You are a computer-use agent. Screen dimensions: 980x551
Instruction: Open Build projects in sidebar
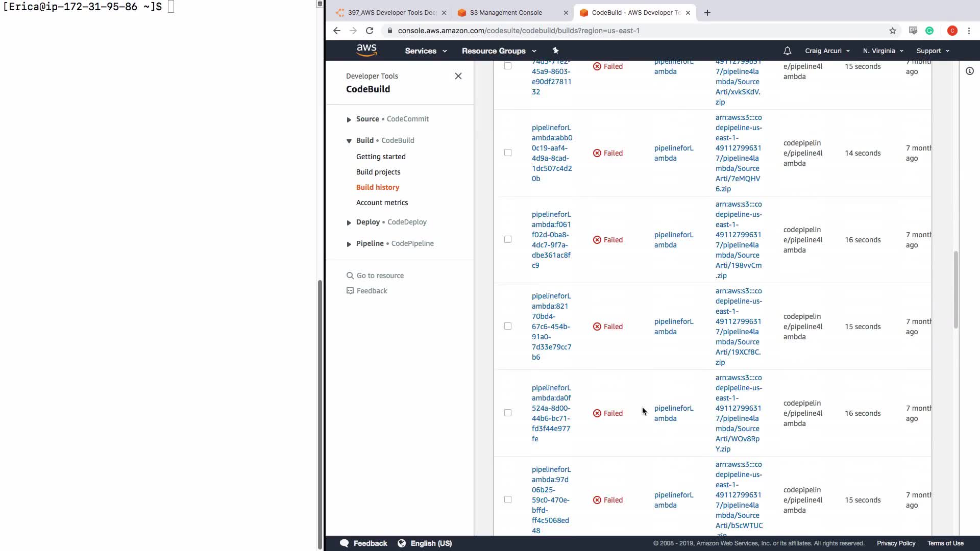(378, 172)
